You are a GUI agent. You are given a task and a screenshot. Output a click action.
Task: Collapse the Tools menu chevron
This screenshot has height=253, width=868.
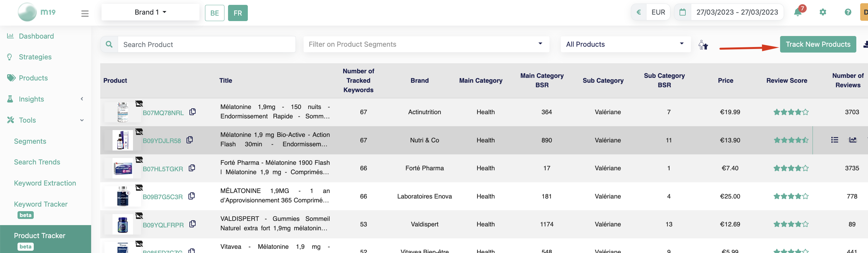tap(82, 120)
